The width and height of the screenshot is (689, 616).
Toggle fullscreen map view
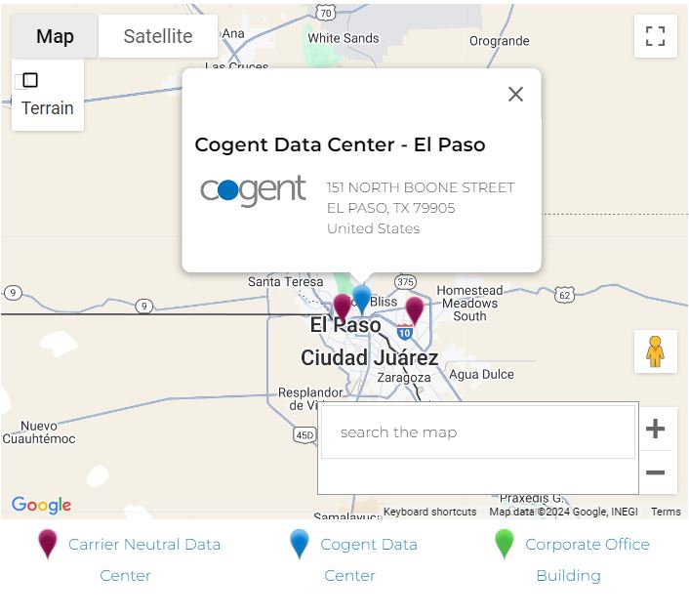pos(655,36)
